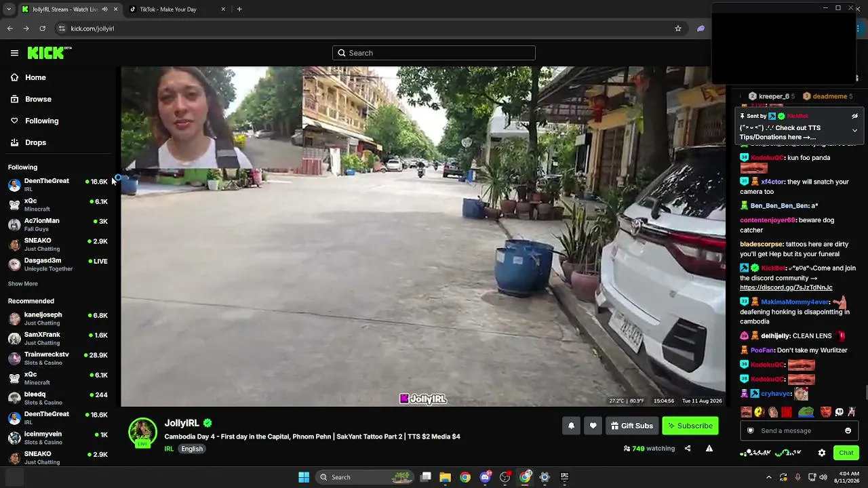This screenshot has height=488, width=868.
Task: Open the KickBot discord invite link
Action: (786, 287)
